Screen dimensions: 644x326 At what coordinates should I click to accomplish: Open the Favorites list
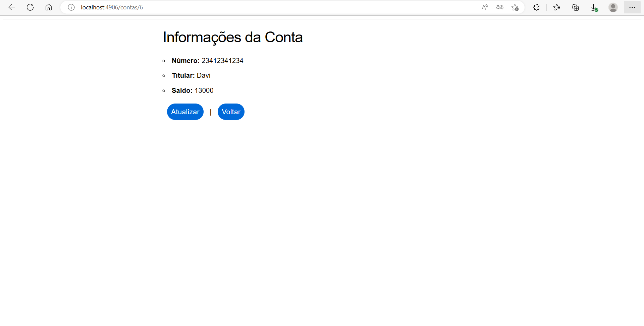(x=557, y=7)
